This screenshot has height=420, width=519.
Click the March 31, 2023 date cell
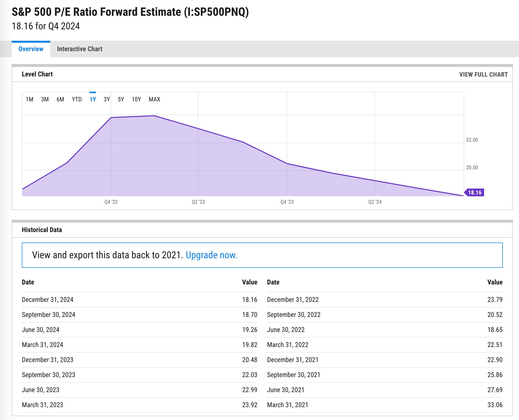(x=42, y=405)
